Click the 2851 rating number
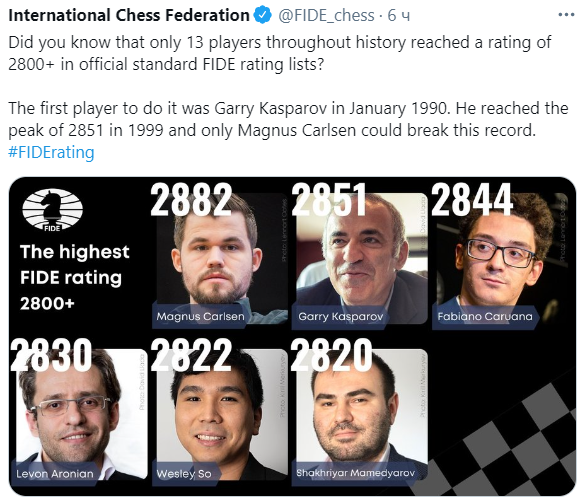 pyautogui.click(x=328, y=199)
